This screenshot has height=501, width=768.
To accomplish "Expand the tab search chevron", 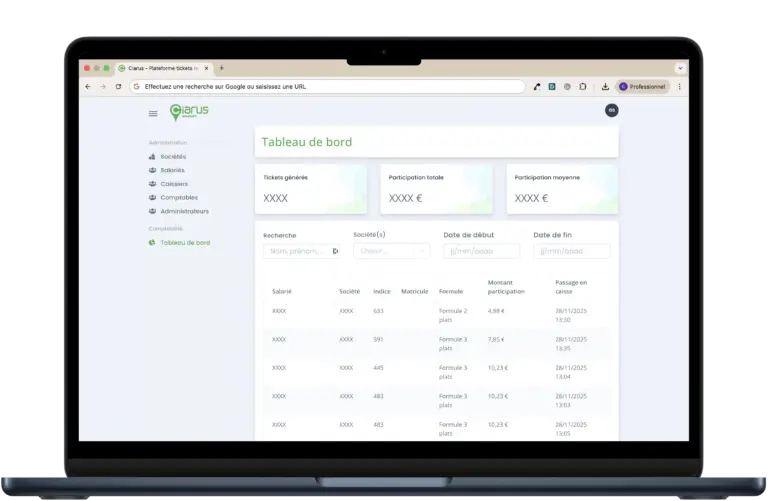I will point(680,69).
